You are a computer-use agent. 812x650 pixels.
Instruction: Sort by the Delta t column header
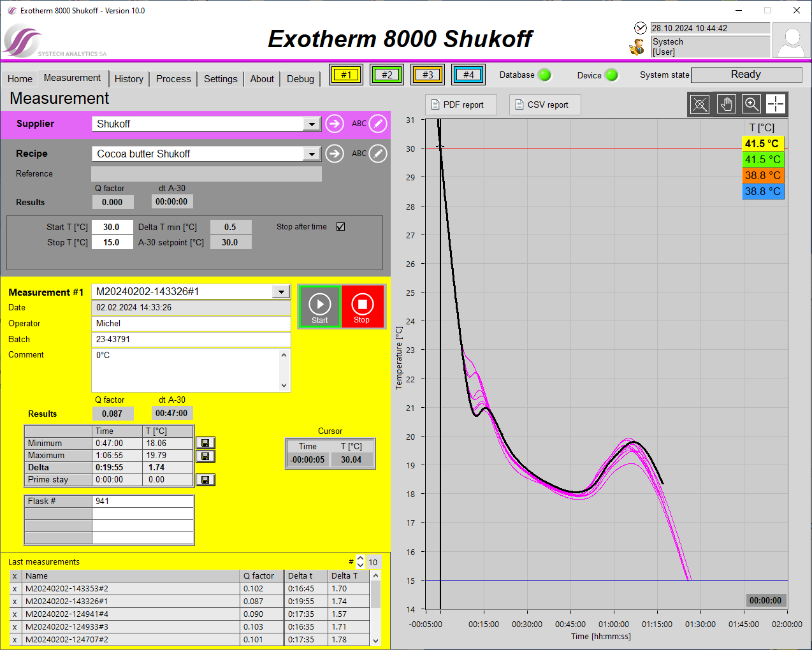[x=306, y=576]
